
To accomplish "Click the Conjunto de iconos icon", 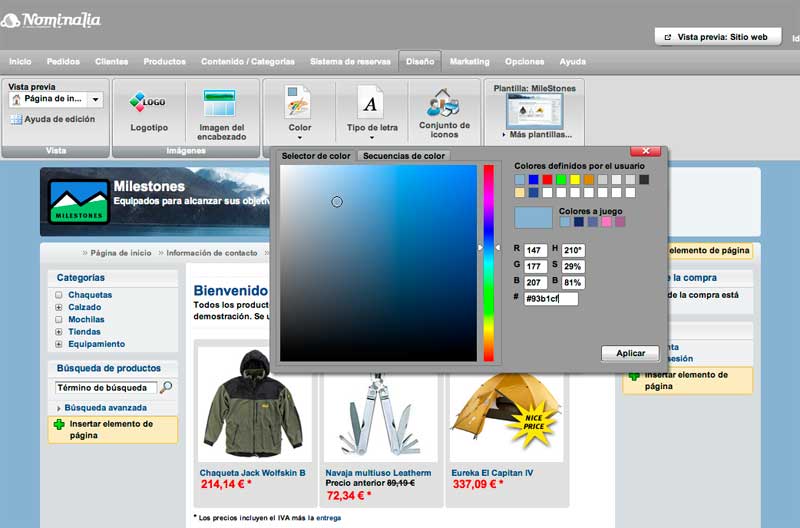I will pos(443,102).
